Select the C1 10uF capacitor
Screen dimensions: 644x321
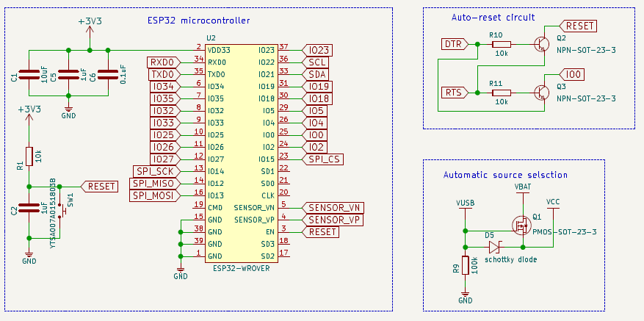[29, 73]
